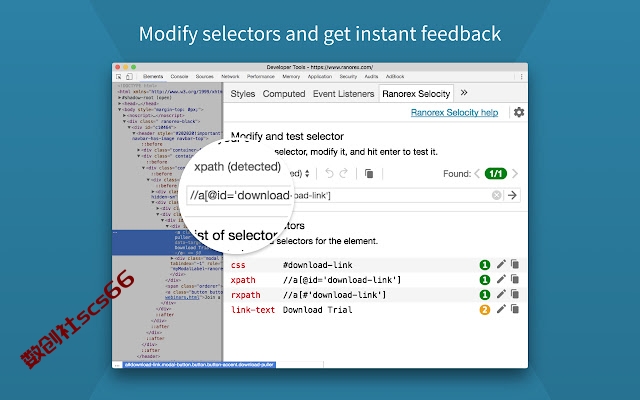Click the xpath row match count badge
The height and width of the screenshot is (400, 640).
coord(484,280)
